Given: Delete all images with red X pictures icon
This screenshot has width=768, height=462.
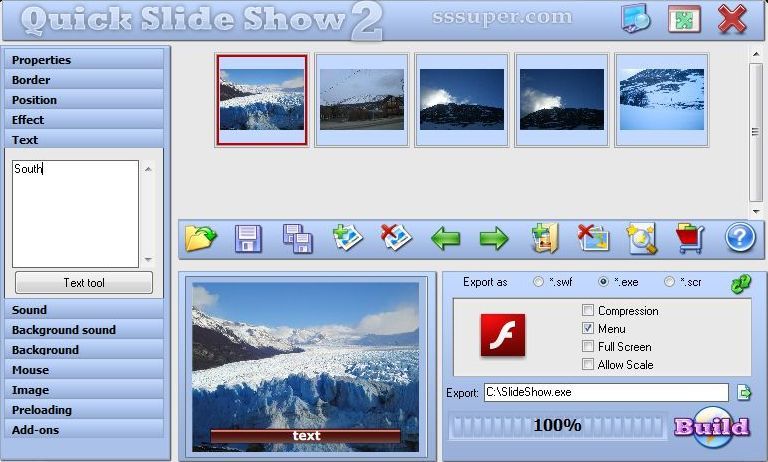Looking at the screenshot, I should coord(593,239).
